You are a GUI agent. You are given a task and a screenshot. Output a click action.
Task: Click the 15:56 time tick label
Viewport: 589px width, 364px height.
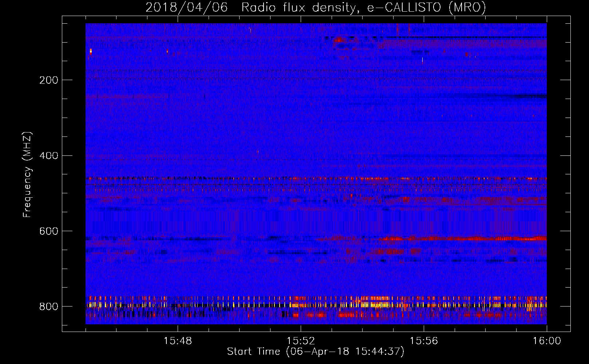424,341
